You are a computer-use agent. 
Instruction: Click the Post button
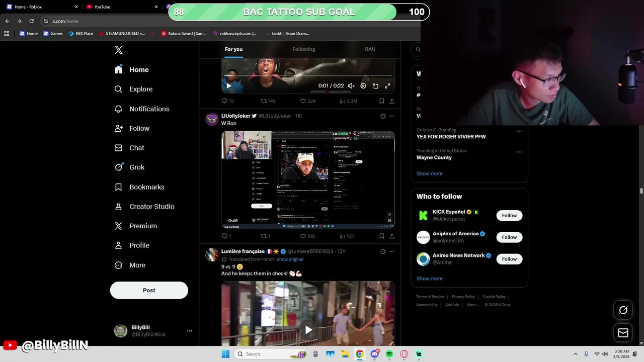[x=149, y=290]
